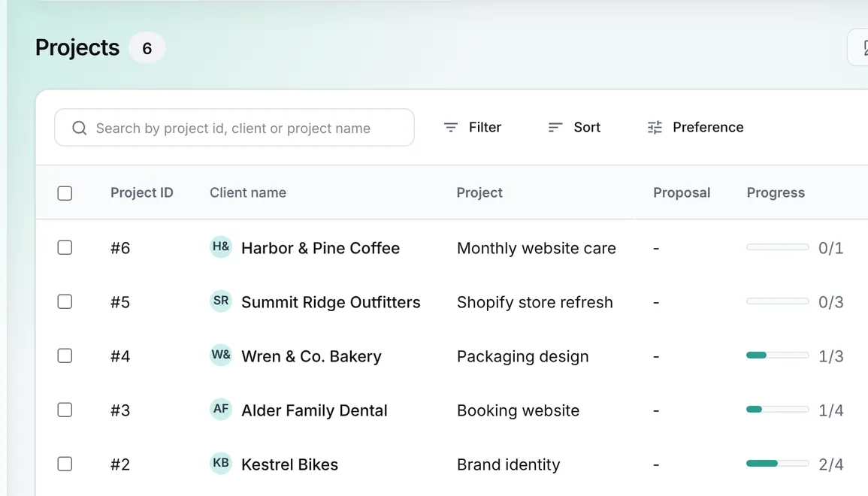Click the 2/4 progress bar for Kestrel Bikes
This screenshot has height=496, width=868.
coord(778,464)
